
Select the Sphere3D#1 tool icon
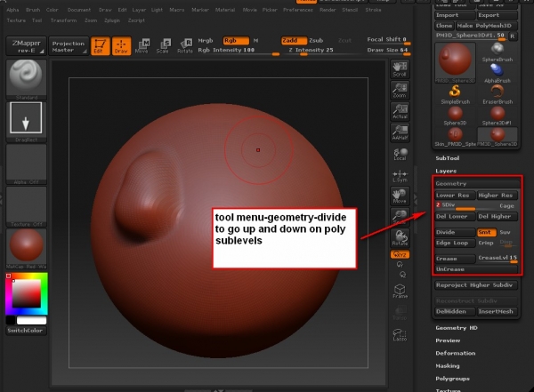498,116
